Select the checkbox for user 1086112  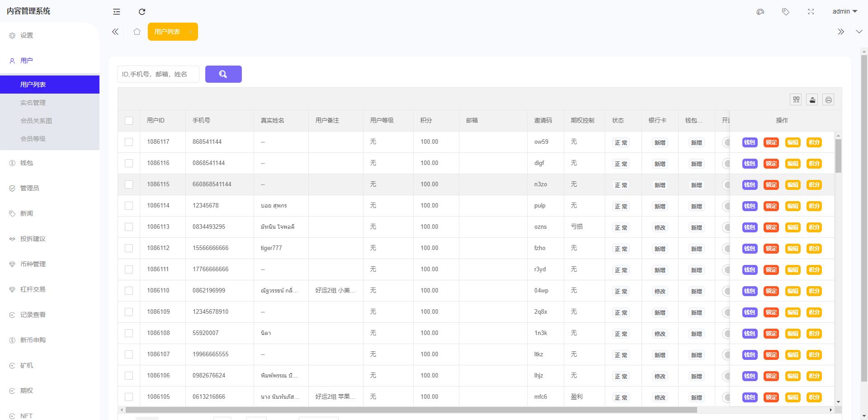click(x=129, y=248)
